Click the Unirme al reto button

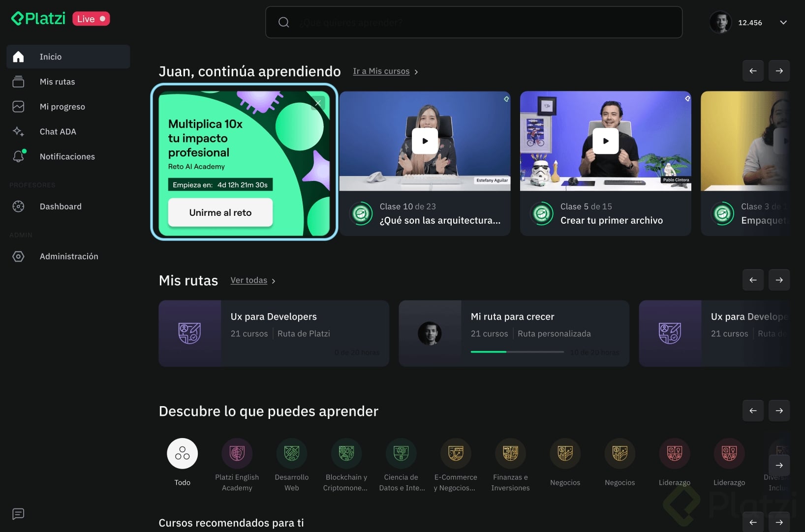220,212
